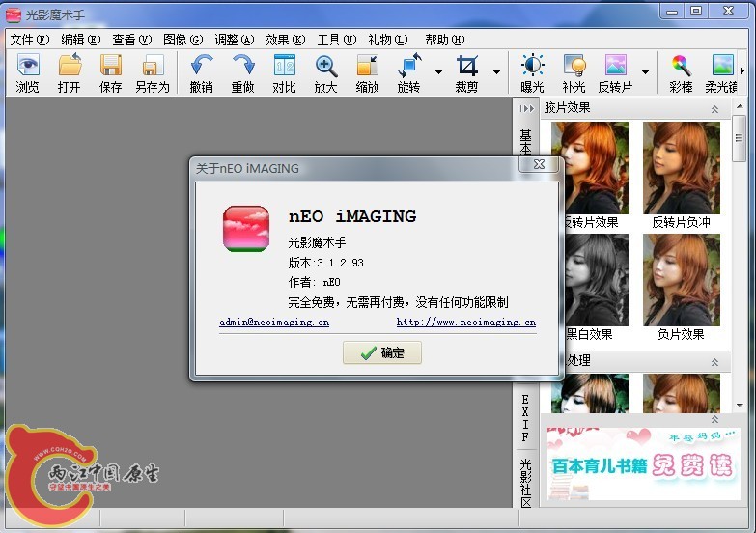Click the 光影魔术手 text in dialog
The height and width of the screenshot is (533, 756).
click(x=317, y=242)
